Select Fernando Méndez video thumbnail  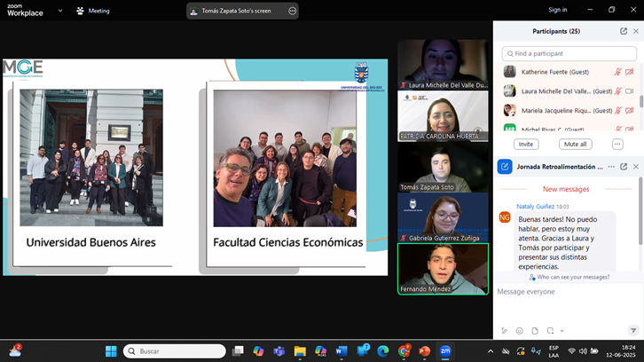click(x=443, y=269)
